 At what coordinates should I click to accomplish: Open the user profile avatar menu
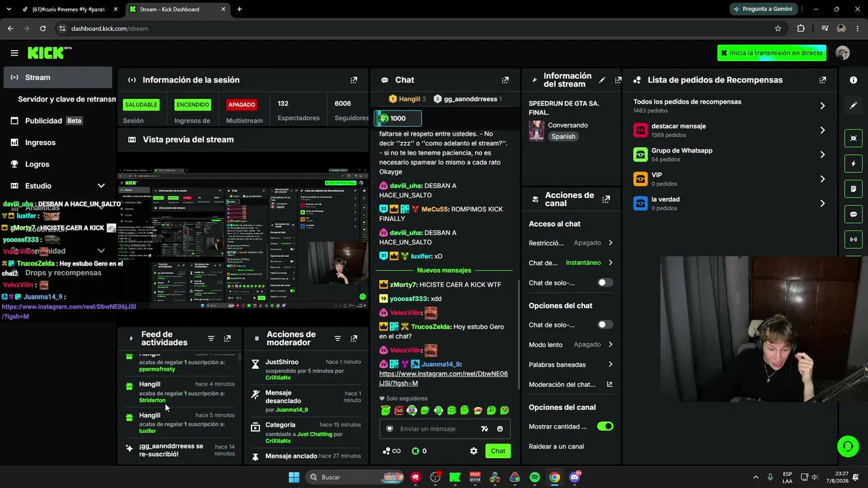pos(843,53)
